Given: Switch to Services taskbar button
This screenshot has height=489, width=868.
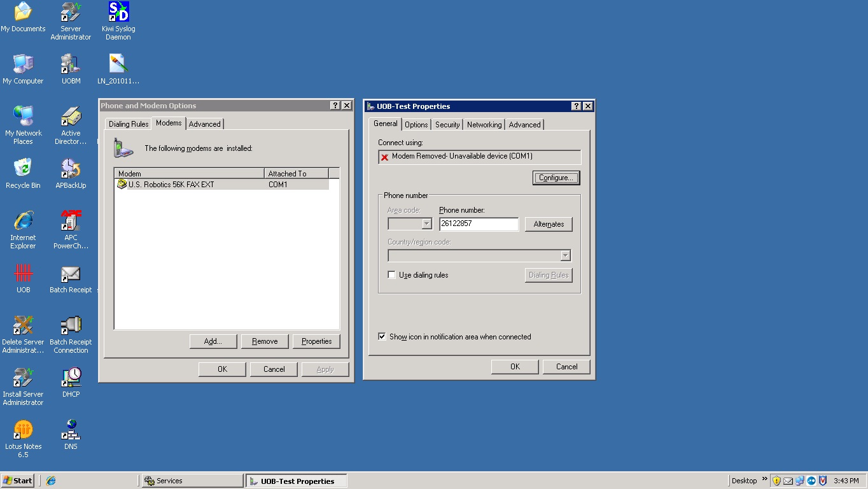Looking at the screenshot, I should tap(192, 481).
